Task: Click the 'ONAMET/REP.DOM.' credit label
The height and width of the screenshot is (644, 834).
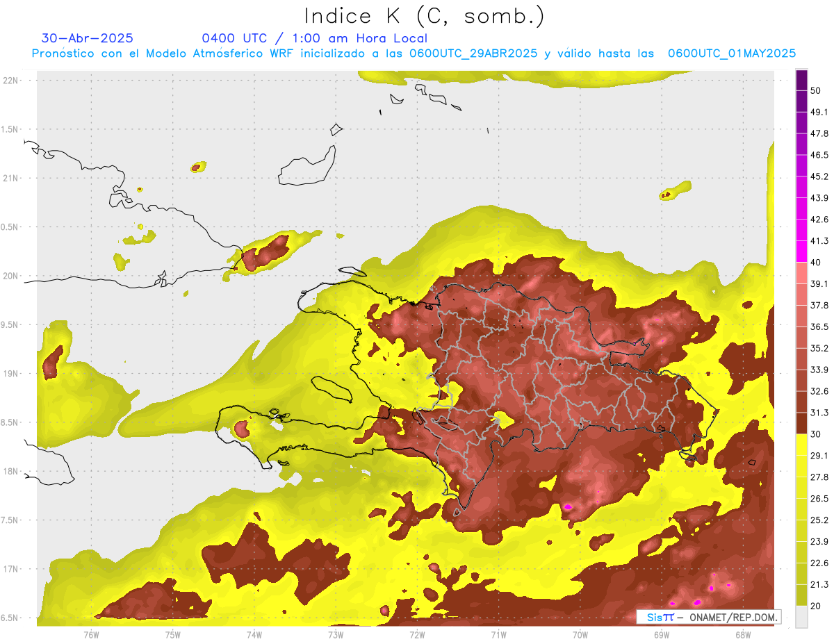Action: (x=732, y=617)
